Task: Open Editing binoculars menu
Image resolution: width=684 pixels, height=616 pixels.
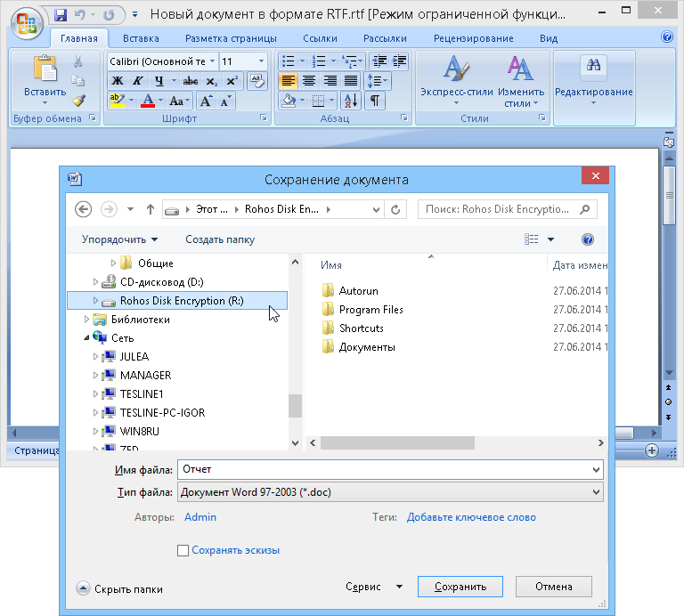Action: tap(593, 81)
